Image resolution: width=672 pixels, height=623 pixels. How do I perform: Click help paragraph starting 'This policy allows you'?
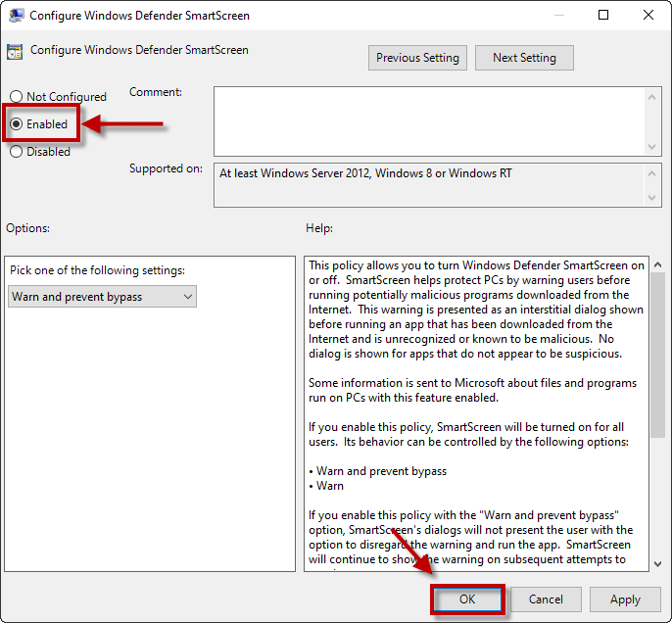[476, 310]
